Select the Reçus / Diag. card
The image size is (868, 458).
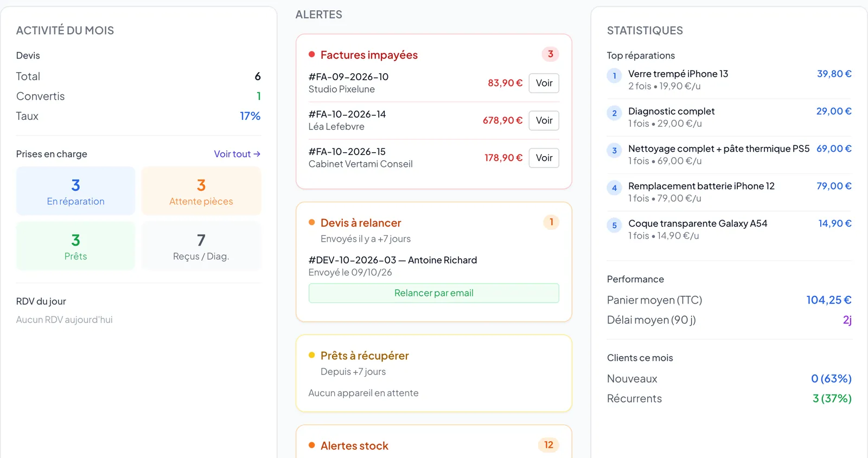[x=201, y=246]
